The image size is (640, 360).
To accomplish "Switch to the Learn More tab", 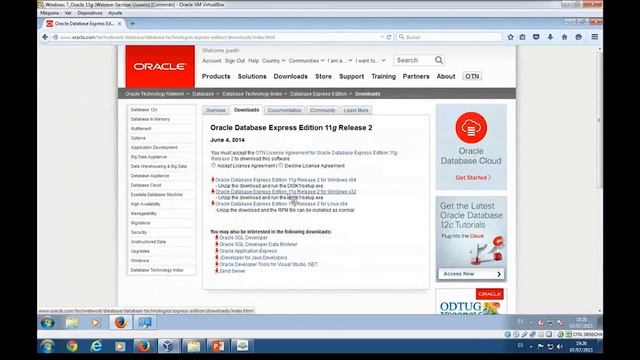I will (356, 110).
